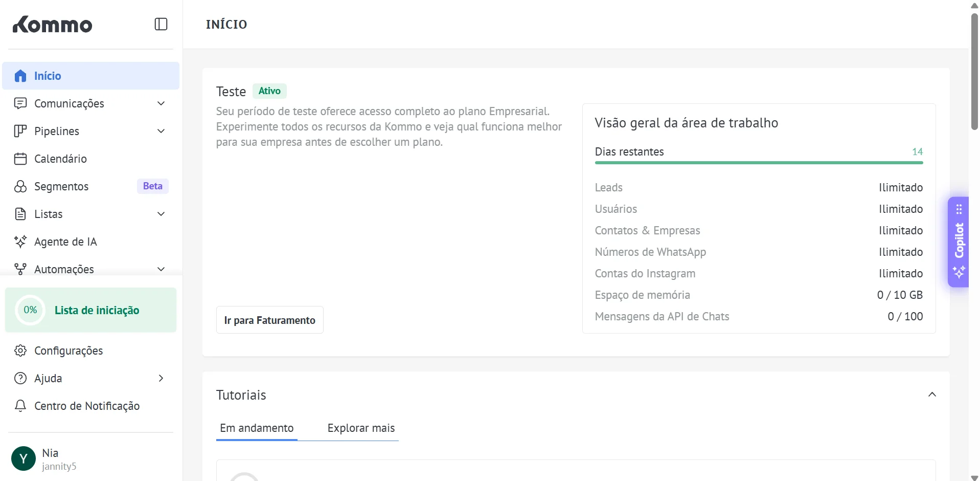Click the Listas document icon
The width and height of the screenshot is (980, 481).
point(20,214)
